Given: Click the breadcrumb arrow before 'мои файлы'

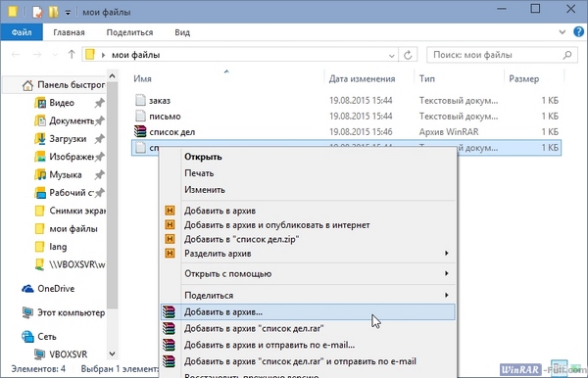Looking at the screenshot, I should tap(103, 55).
